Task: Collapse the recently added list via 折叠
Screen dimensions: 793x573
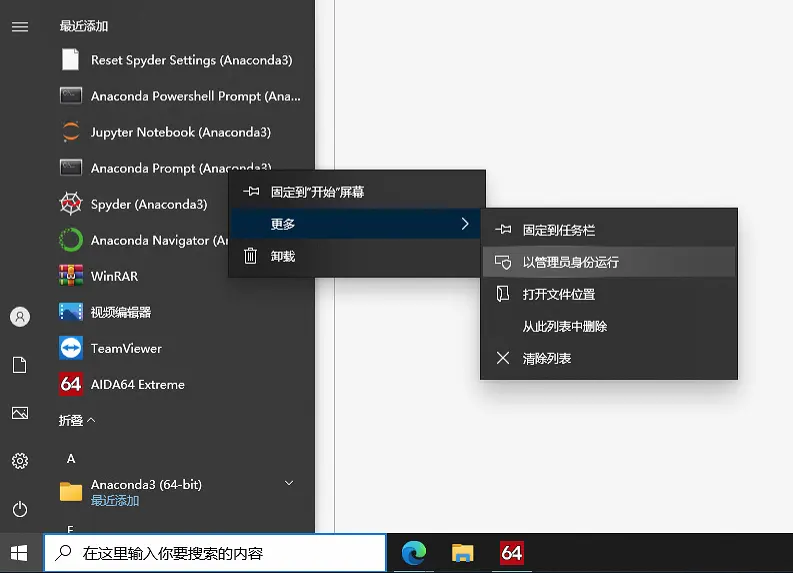Action: tap(77, 420)
